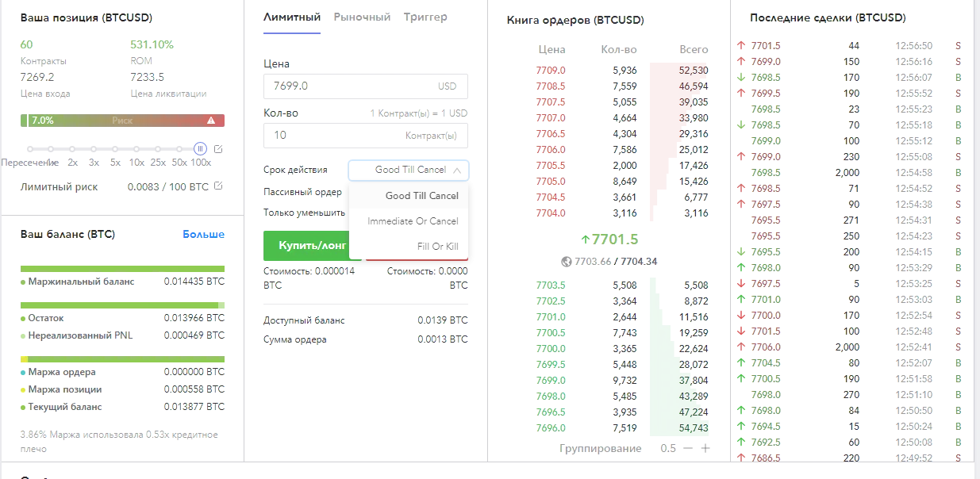This screenshot has height=479, width=980.
Task: Click bid price 7703.5 in order book
Action: pos(551,285)
